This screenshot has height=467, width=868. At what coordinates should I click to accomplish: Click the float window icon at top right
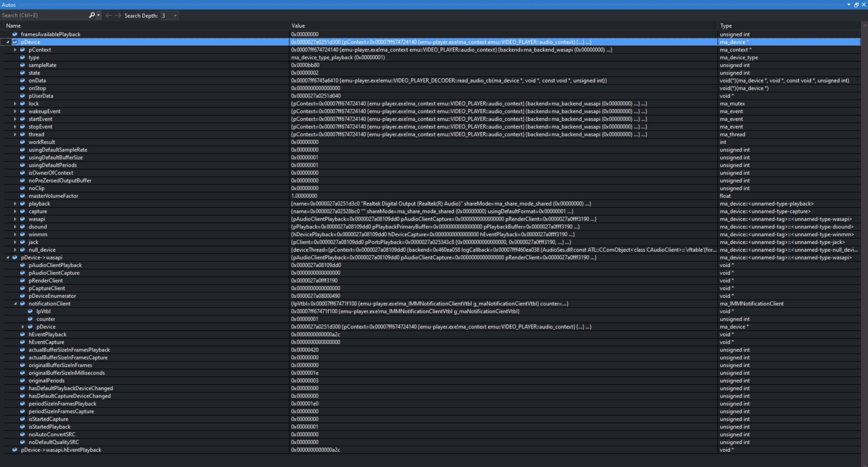[857, 5]
